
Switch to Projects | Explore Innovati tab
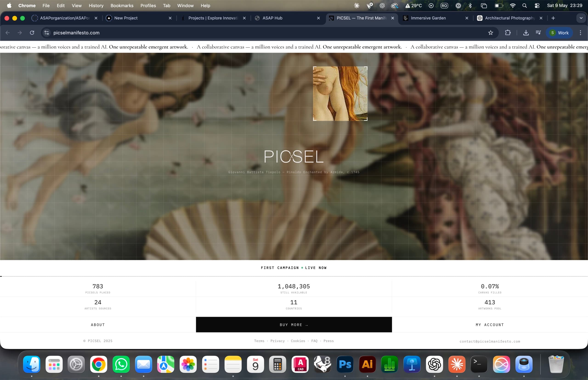[213, 18]
